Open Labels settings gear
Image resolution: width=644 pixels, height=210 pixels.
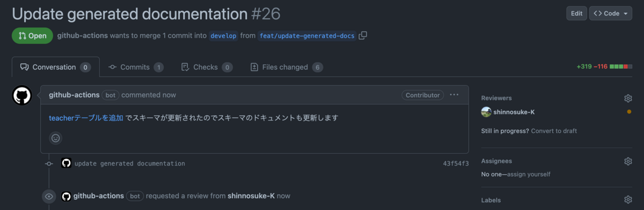628,200
